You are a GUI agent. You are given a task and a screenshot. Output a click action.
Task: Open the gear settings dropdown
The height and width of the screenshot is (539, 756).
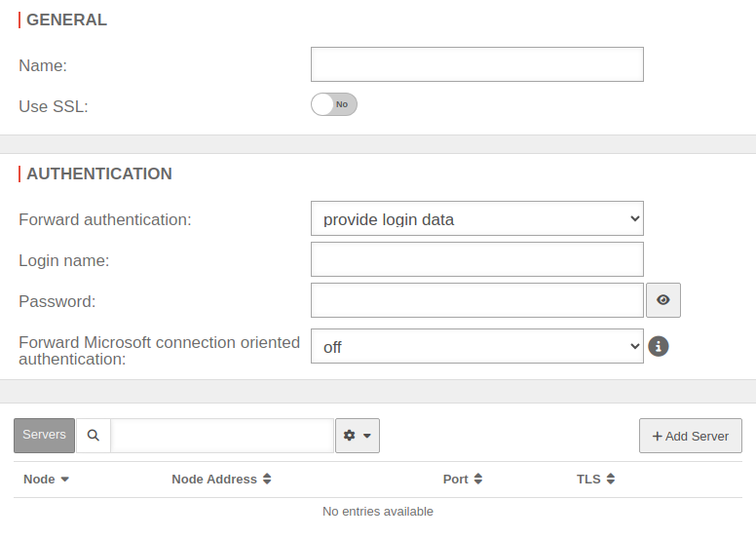[358, 436]
